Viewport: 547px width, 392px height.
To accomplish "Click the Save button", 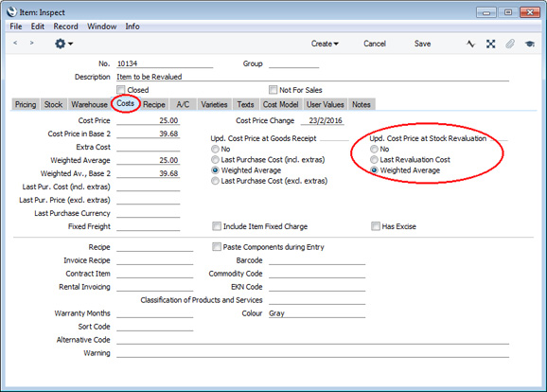I will [422, 44].
